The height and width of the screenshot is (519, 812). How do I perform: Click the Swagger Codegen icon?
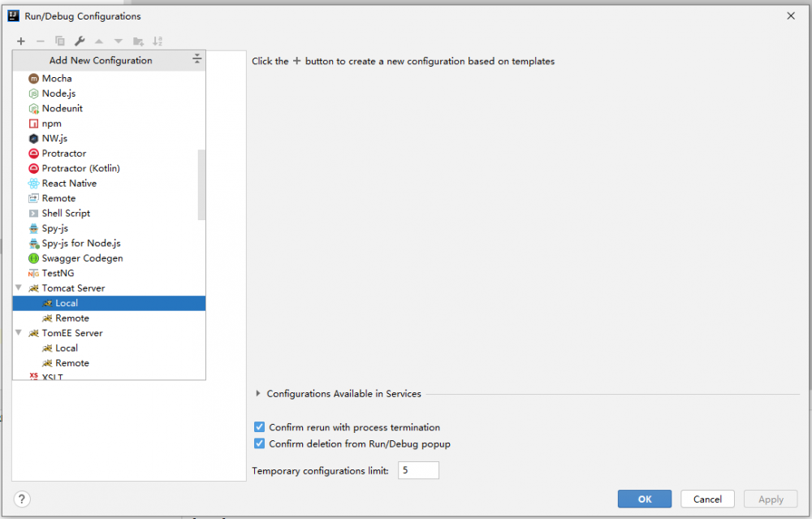tap(33, 258)
